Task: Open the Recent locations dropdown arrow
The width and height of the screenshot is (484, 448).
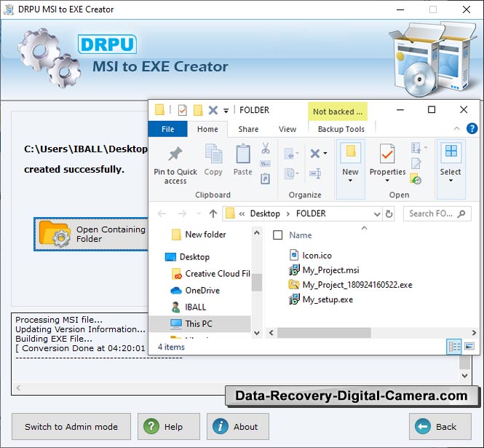Action: coord(199,213)
